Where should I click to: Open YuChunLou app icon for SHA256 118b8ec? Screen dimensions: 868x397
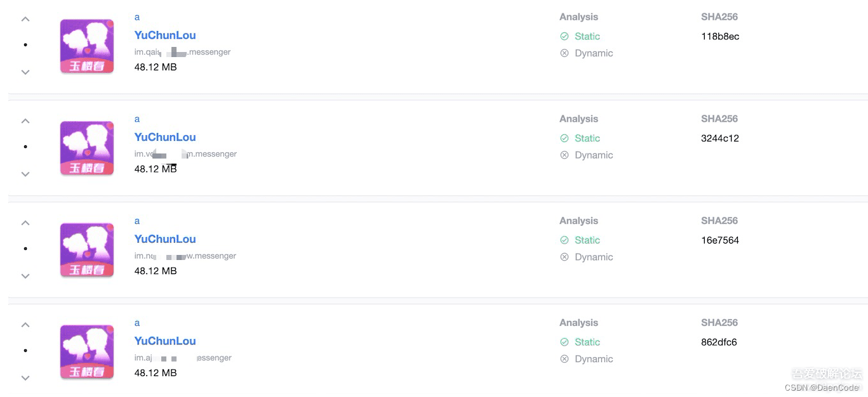pos(87,46)
